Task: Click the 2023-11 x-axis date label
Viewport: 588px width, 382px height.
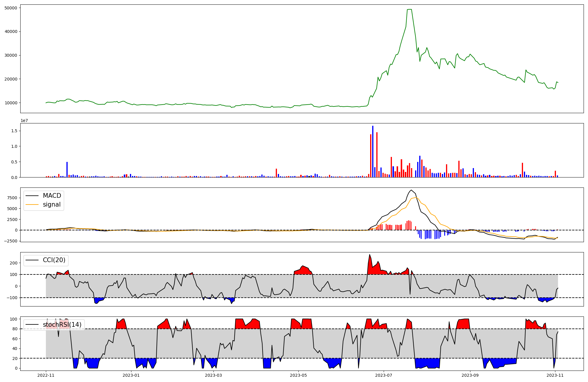Action: (555, 375)
